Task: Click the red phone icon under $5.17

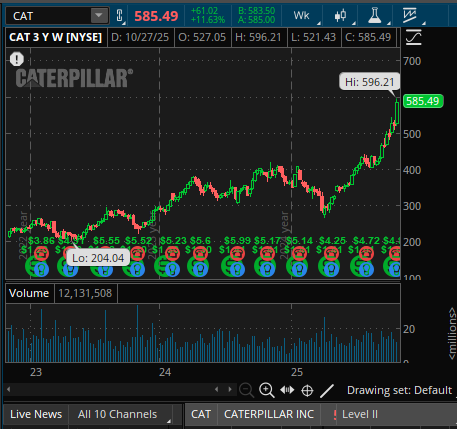Action: pos(268,254)
